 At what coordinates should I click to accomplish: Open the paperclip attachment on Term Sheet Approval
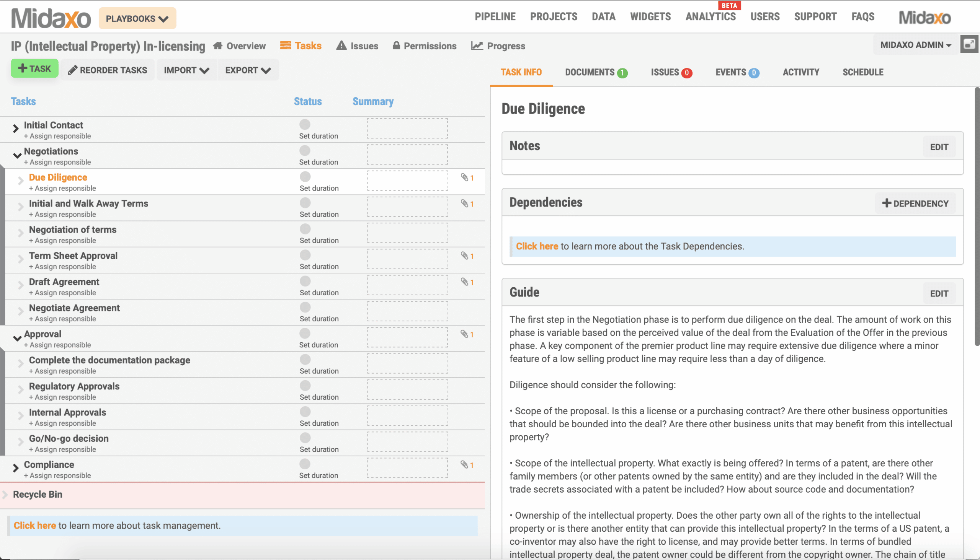[x=467, y=256]
